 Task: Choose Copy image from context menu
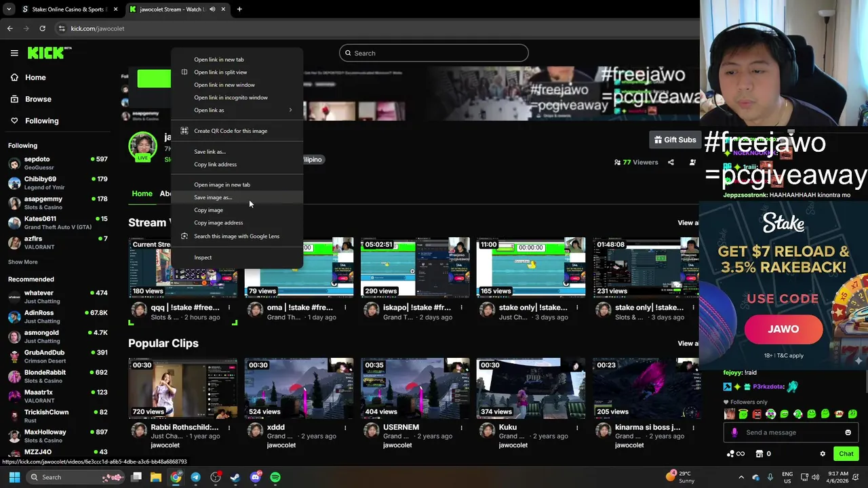pyautogui.click(x=237, y=210)
